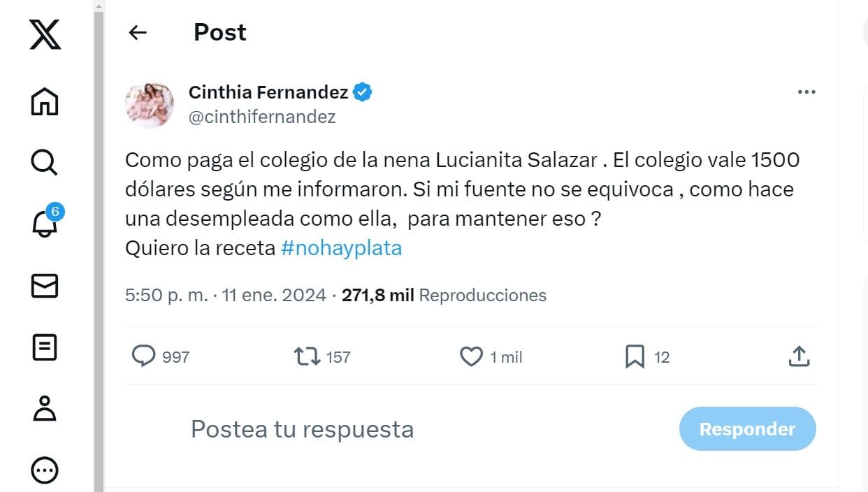This screenshot has height=492, width=868.
Task: Open the Home feed icon
Action: click(43, 102)
